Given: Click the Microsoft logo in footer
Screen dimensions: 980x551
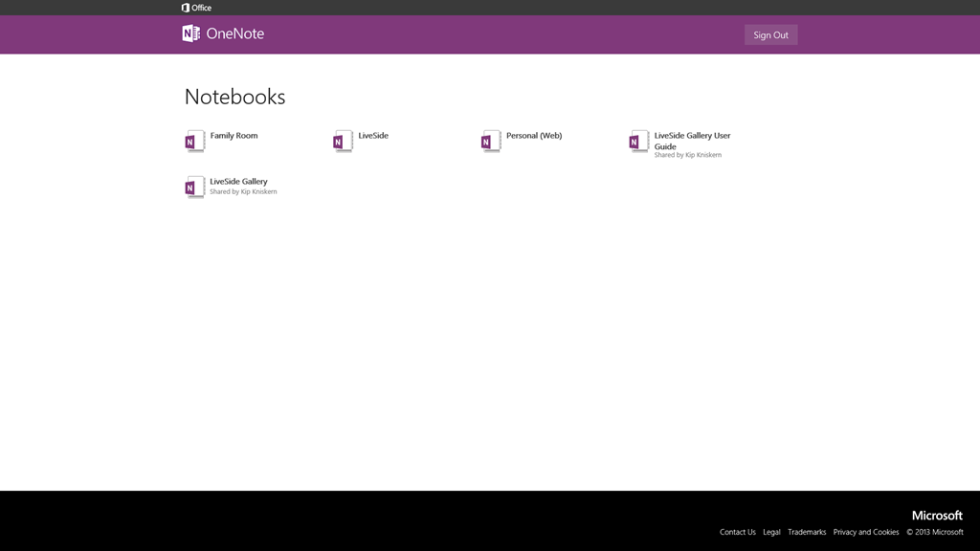Looking at the screenshot, I should tap(937, 516).
